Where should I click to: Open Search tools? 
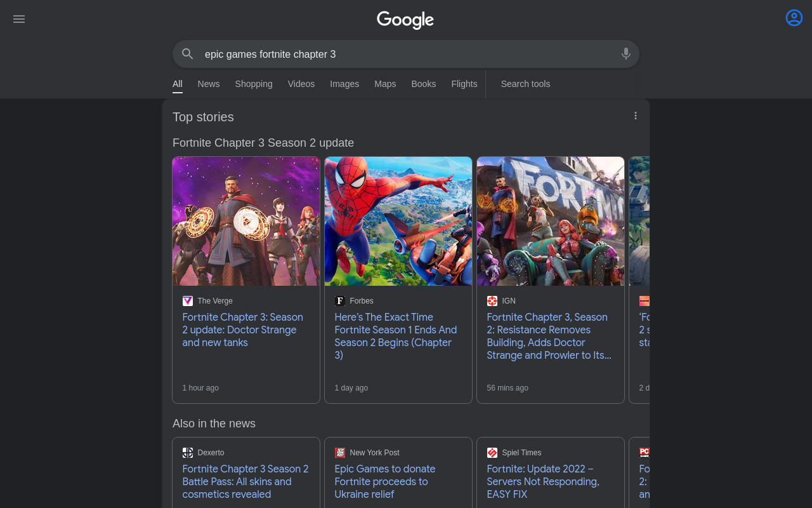coord(525,84)
